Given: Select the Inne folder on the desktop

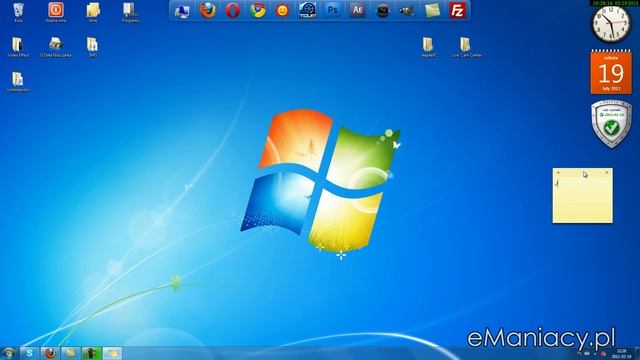Looking at the screenshot, I should click(x=93, y=12).
